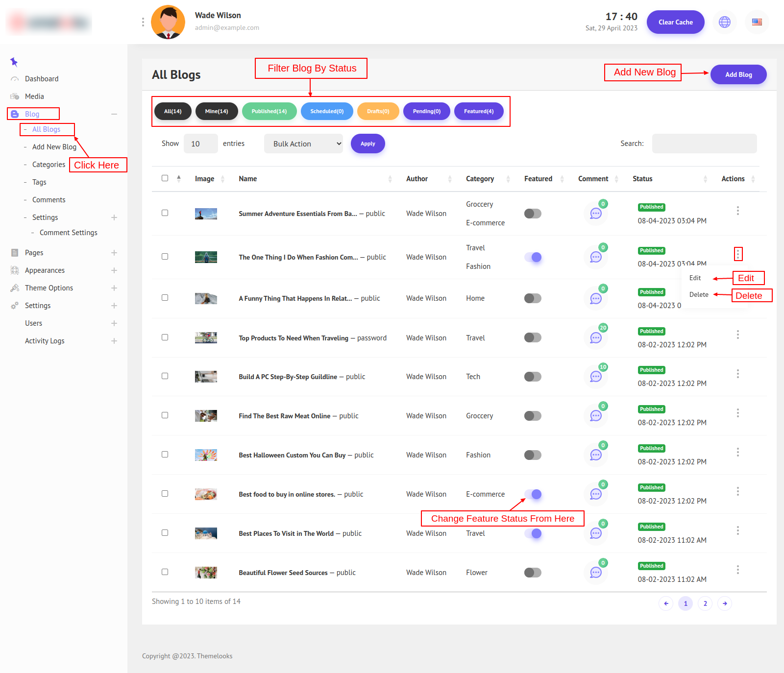Open the comment icon for the Build A PC post
The width and height of the screenshot is (784, 673).
pyautogui.click(x=595, y=377)
